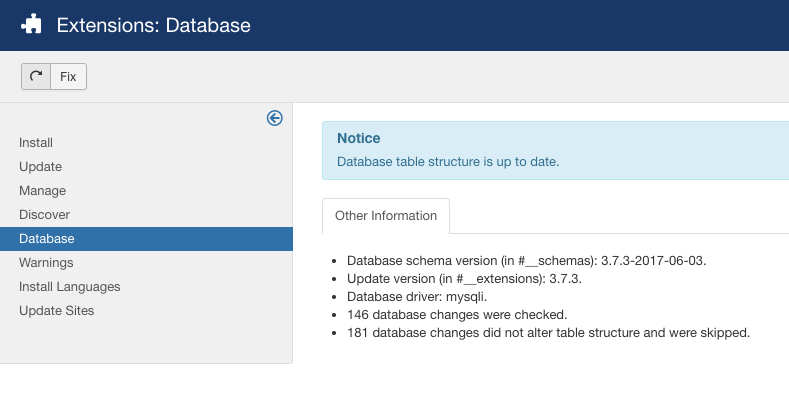Image resolution: width=789 pixels, height=400 pixels.
Task: Click the refresh arrow icon beside Fix
Action: (x=36, y=77)
